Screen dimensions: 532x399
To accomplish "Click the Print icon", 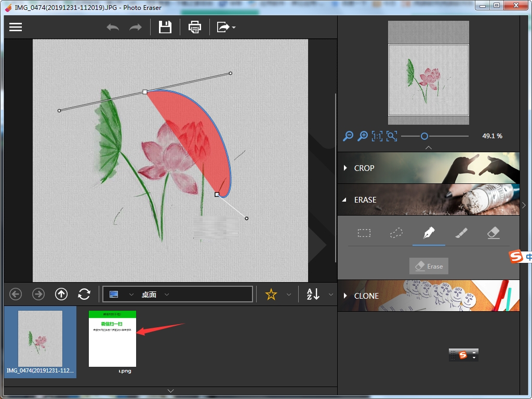I will 195,27.
